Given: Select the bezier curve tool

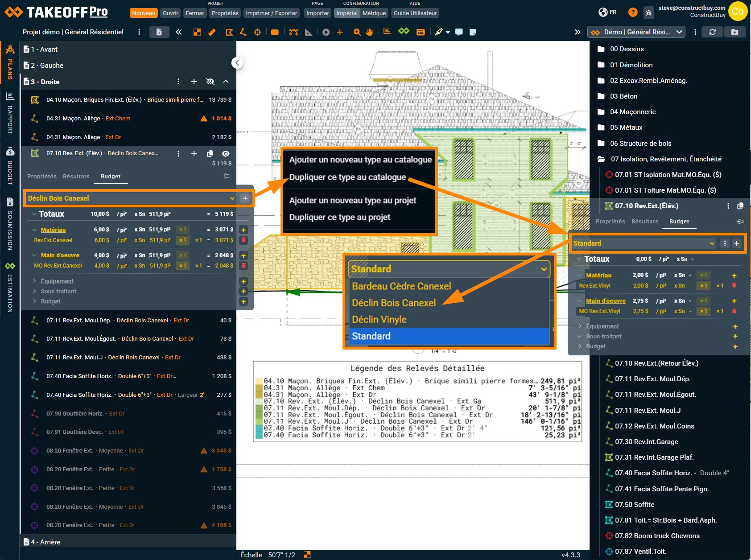Looking at the screenshot, I should pos(293,32).
